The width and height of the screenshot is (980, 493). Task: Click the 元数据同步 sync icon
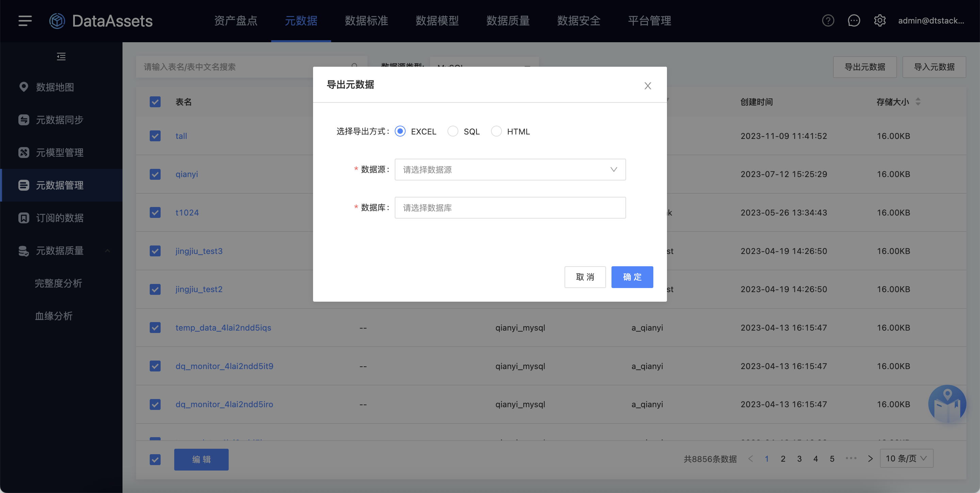(x=23, y=120)
